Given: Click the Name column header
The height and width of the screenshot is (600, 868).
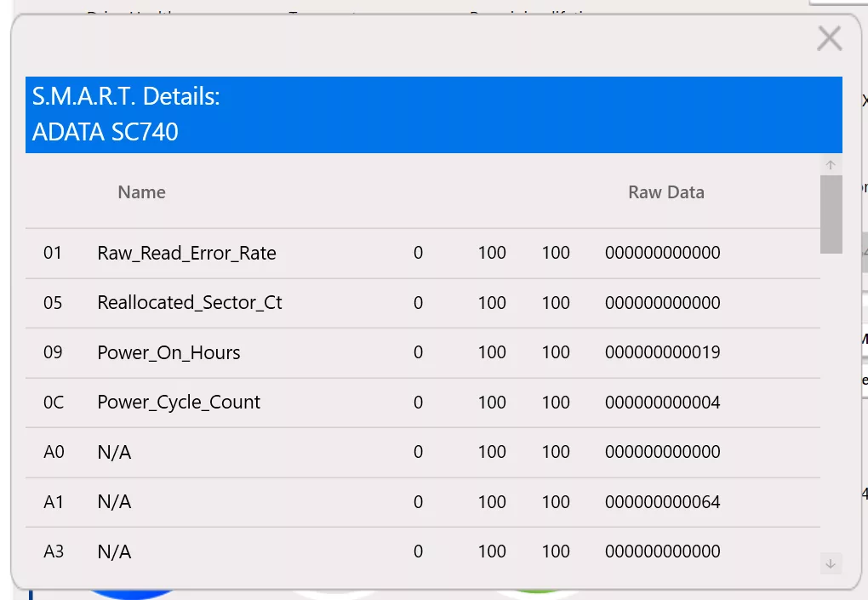Looking at the screenshot, I should tap(142, 192).
